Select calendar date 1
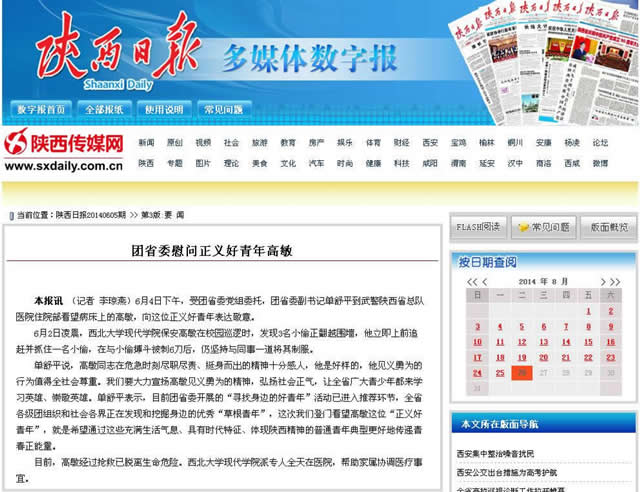The image size is (640, 492). 588,311
